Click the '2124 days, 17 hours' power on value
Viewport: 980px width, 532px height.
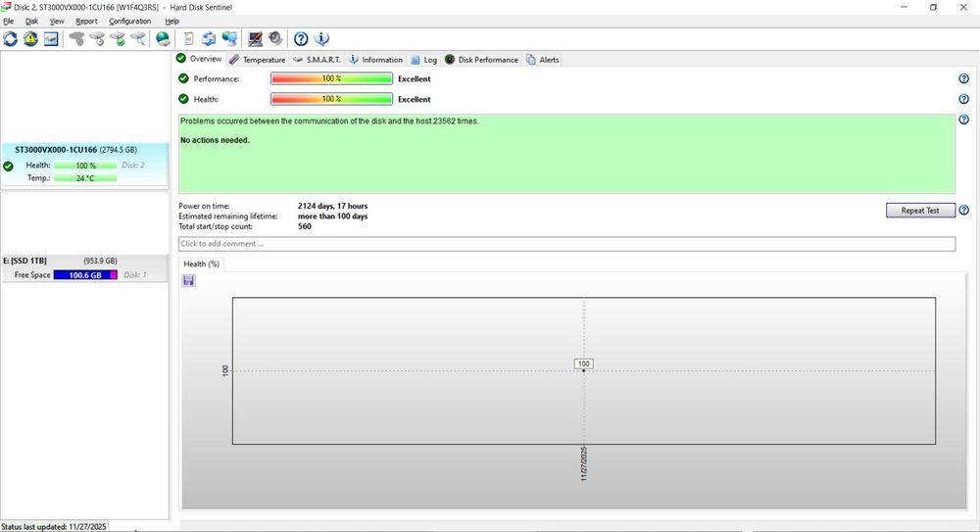(x=332, y=206)
